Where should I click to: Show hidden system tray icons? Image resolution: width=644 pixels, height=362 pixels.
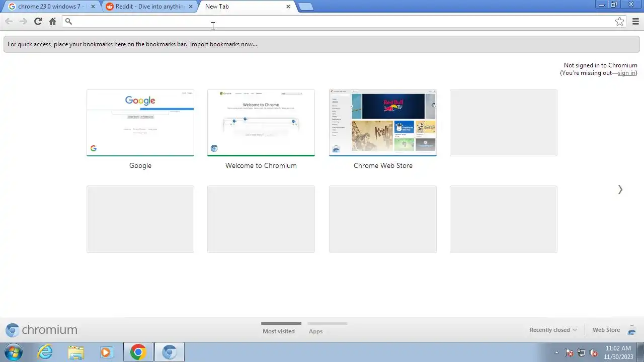556,352
